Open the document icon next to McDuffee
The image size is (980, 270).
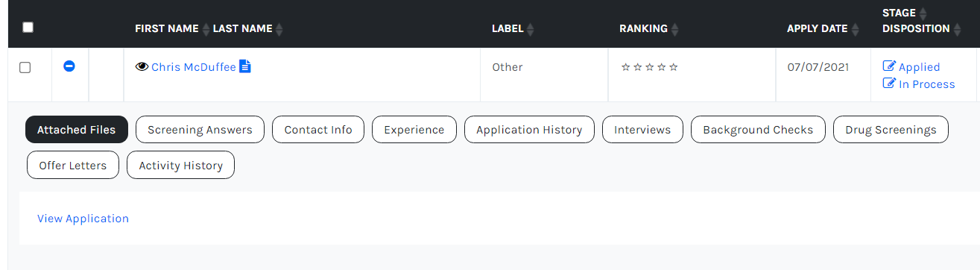245,66
